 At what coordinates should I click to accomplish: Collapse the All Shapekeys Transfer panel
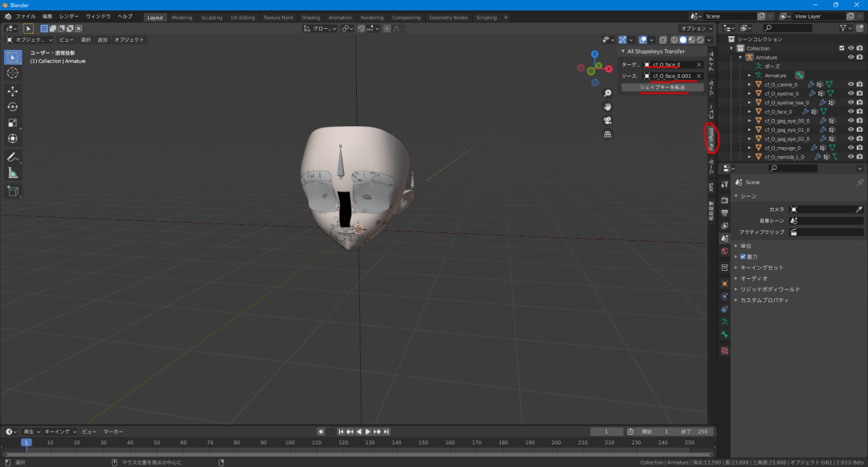(623, 51)
